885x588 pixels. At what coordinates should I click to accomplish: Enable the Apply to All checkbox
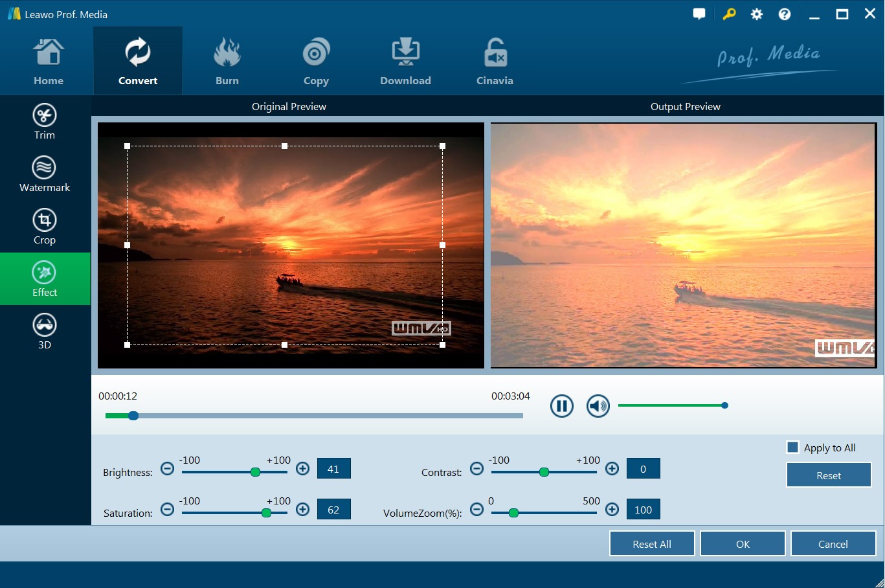point(792,447)
